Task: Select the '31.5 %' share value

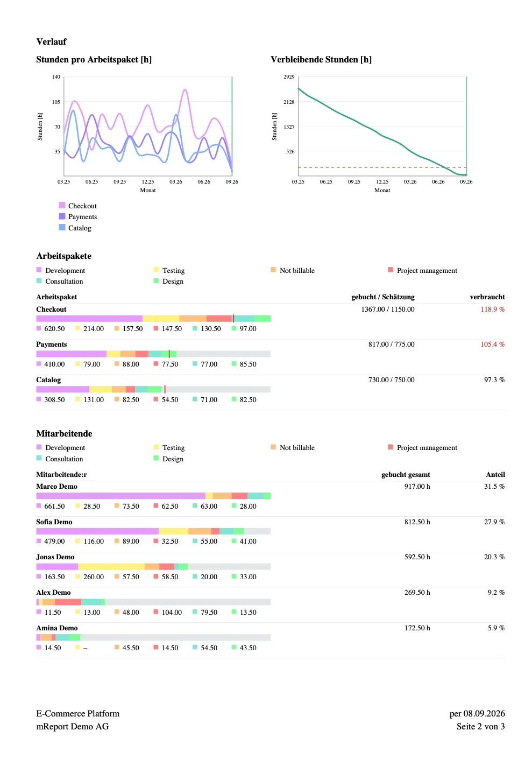Action: tap(494, 486)
